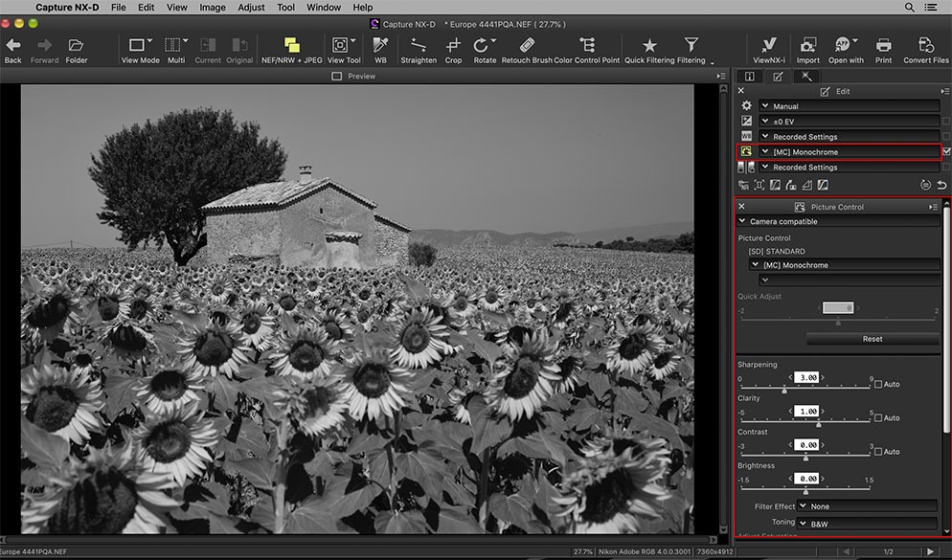The image size is (952, 560).
Task: Go Back to previous view
Action: (x=12, y=50)
